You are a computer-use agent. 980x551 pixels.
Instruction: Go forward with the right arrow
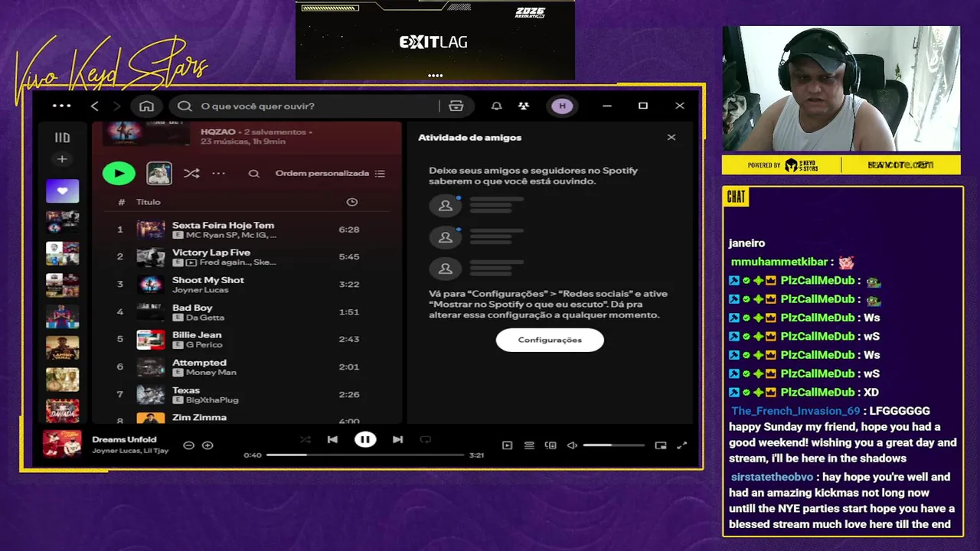coord(117,106)
